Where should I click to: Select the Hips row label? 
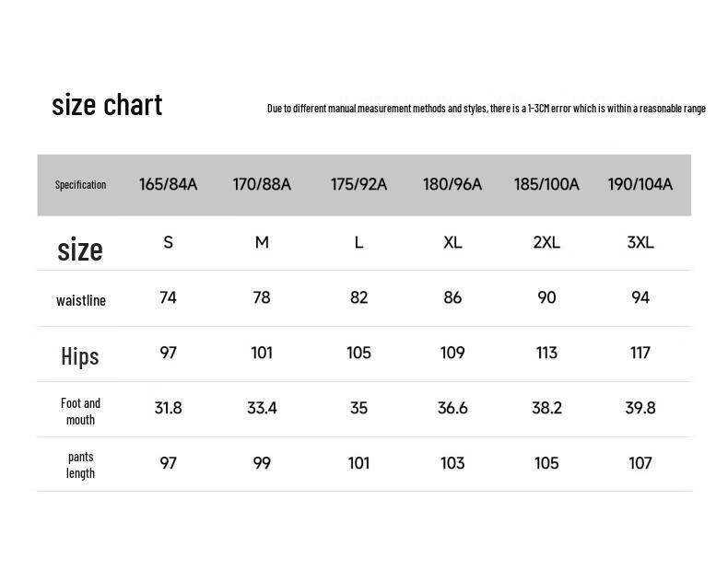[80, 356]
